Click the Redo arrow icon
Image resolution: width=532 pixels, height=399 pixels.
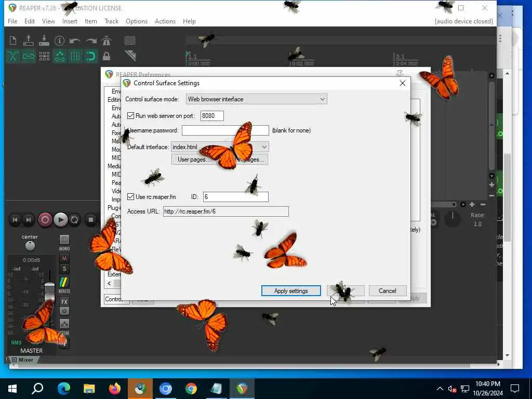point(91,41)
